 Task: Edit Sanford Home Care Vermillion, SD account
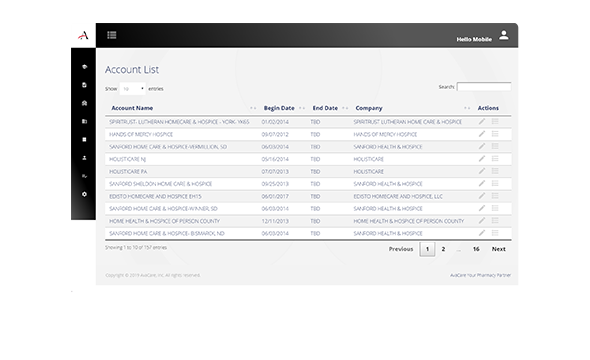[x=482, y=146]
